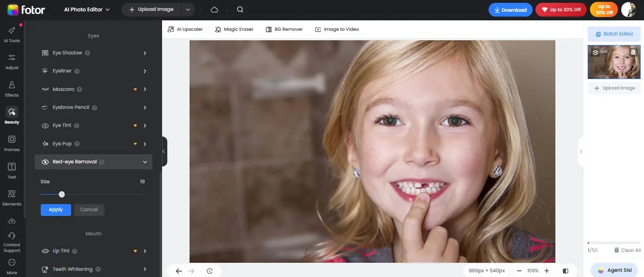This screenshot has height=277, width=644.
Task: Expand the Teeth Whitening option
Action: pyautogui.click(x=145, y=269)
